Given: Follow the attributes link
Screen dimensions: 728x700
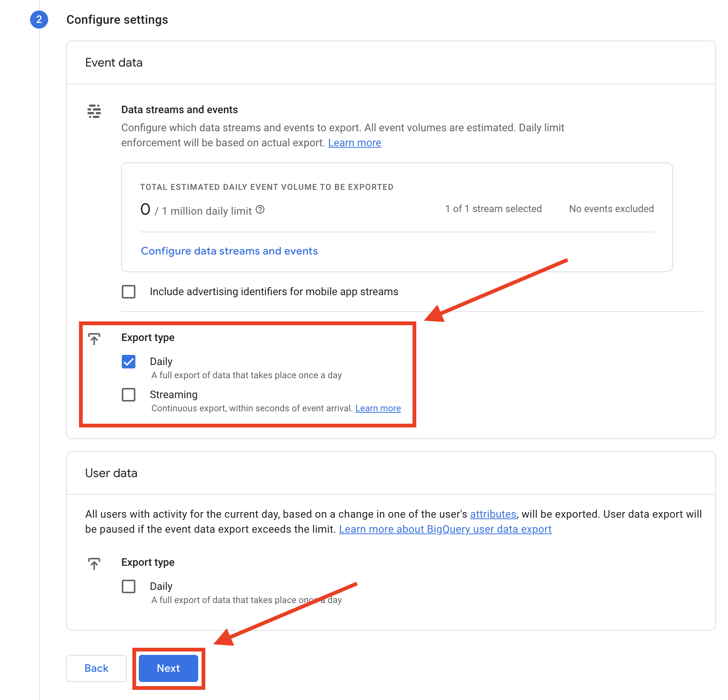Looking at the screenshot, I should tap(493, 514).
